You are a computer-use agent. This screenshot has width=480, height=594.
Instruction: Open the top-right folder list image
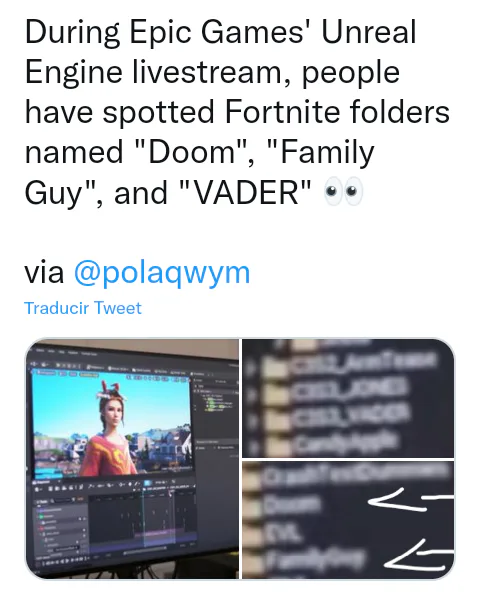pos(348,398)
